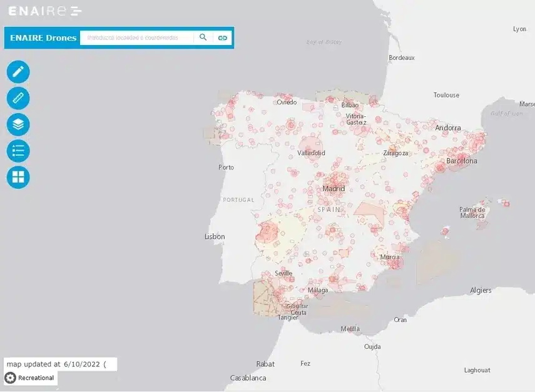535x392 pixels.
Task: Click Madrid on the map
Action: (x=334, y=188)
